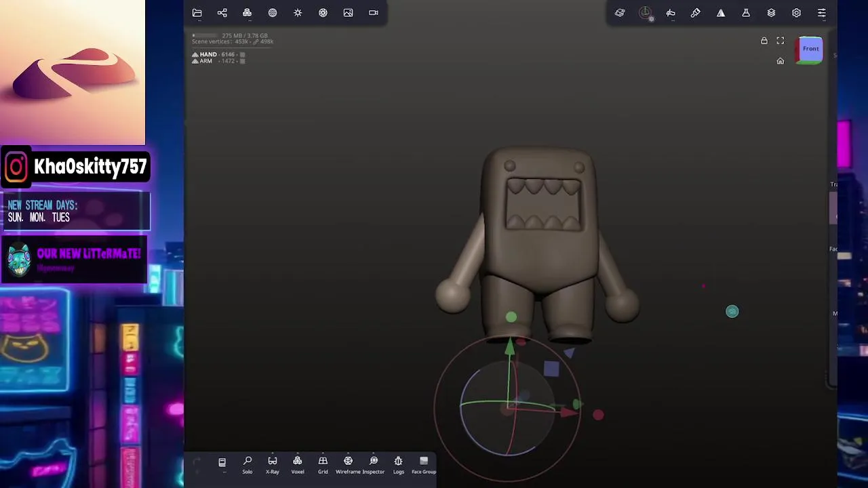Toggle the Inspector shortcut
868x488 pixels.
[x=374, y=464]
